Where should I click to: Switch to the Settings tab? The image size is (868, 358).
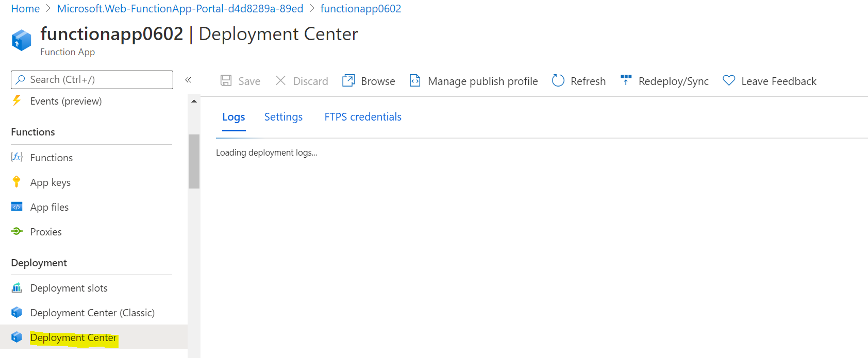pyautogui.click(x=283, y=117)
